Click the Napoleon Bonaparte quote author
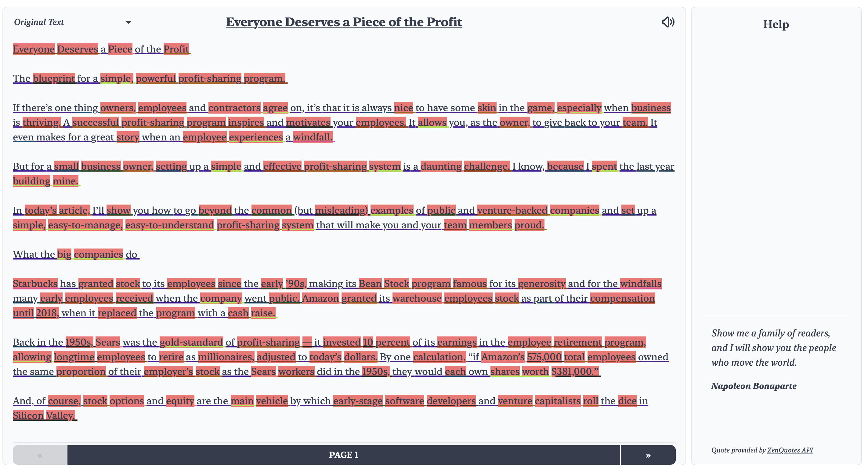The height and width of the screenshot is (472, 868). pyautogui.click(x=754, y=386)
